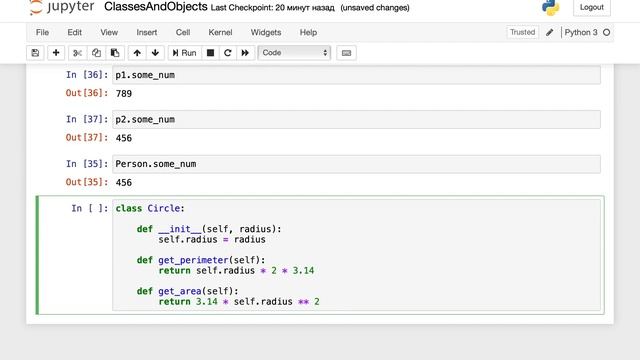This screenshot has height=360, width=640.
Task: Move selected cell down arrow
Action: [155, 53]
